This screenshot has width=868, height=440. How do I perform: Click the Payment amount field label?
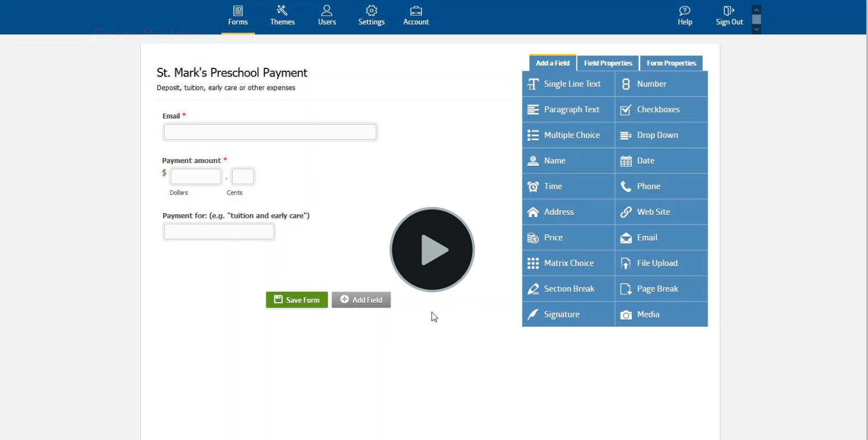[x=191, y=161]
